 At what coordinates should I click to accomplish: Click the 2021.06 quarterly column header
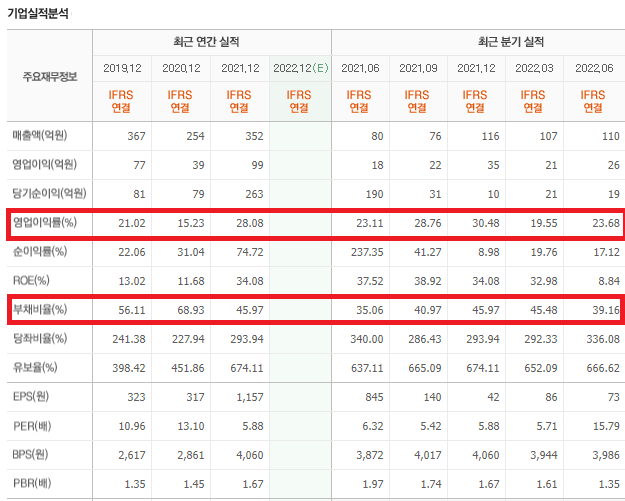(x=360, y=68)
